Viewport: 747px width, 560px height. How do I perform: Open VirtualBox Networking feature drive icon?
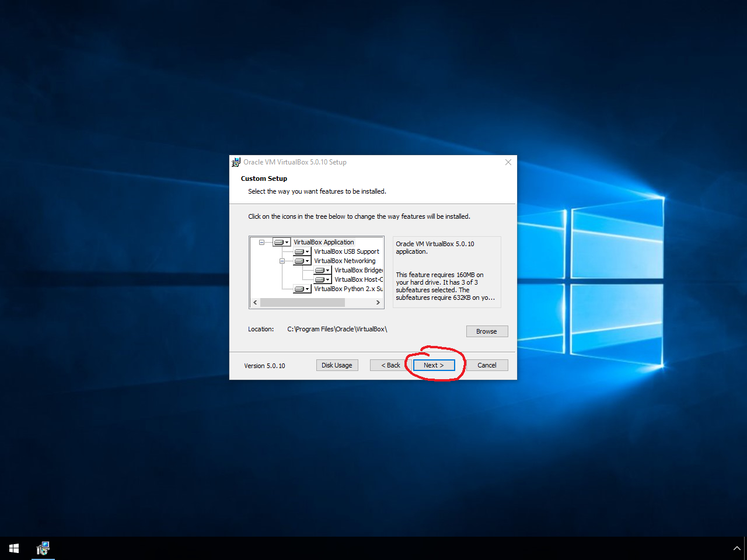(x=302, y=261)
